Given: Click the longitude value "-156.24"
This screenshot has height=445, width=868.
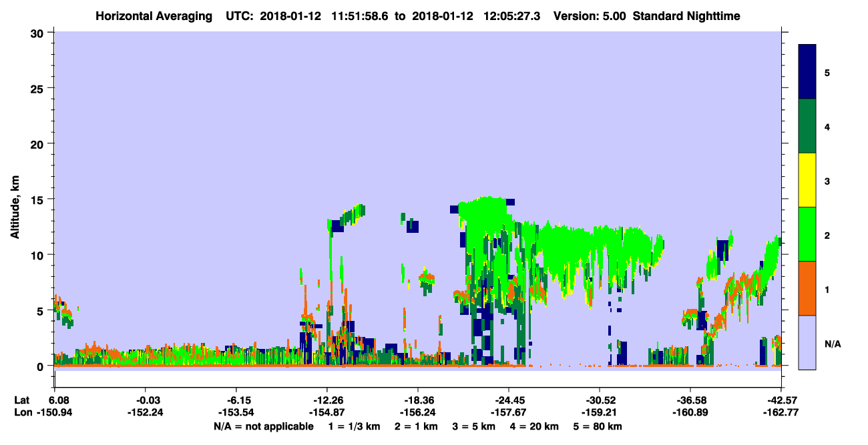Looking at the screenshot, I should point(417,412).
